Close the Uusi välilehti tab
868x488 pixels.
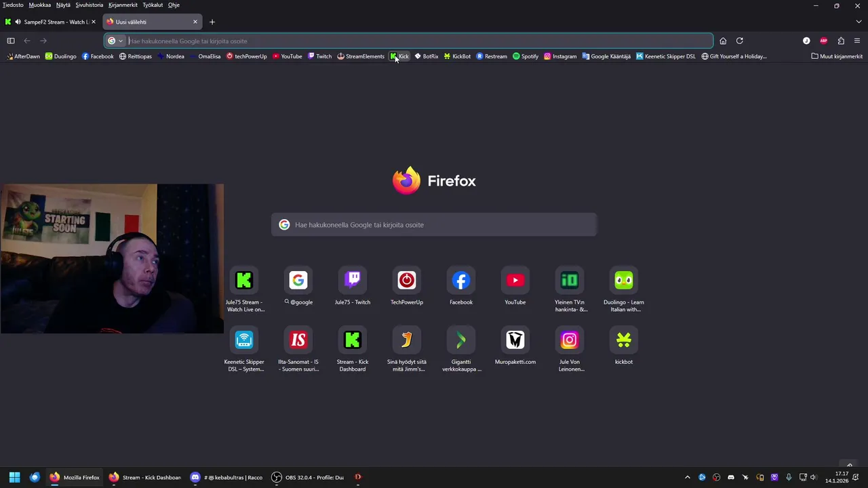pyautogui.click(x=195, y=22)
